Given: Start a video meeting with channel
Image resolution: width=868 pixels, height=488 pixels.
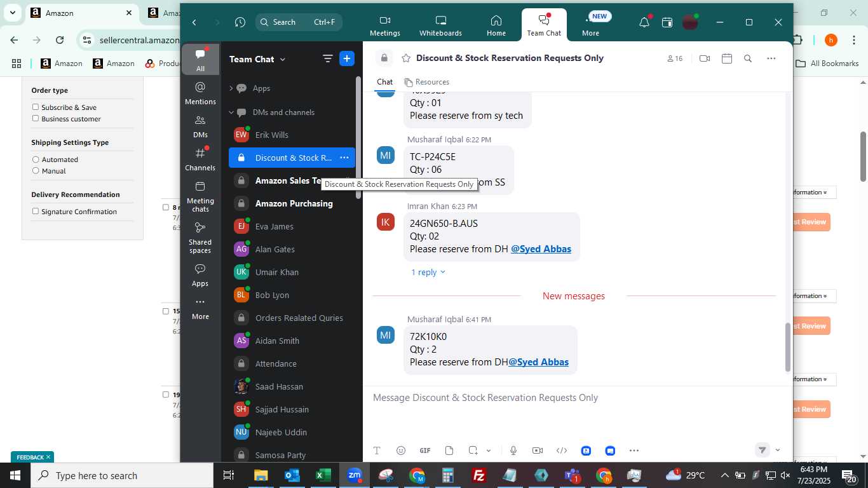Looking at the screenshot, I should (x=704, y=58).
